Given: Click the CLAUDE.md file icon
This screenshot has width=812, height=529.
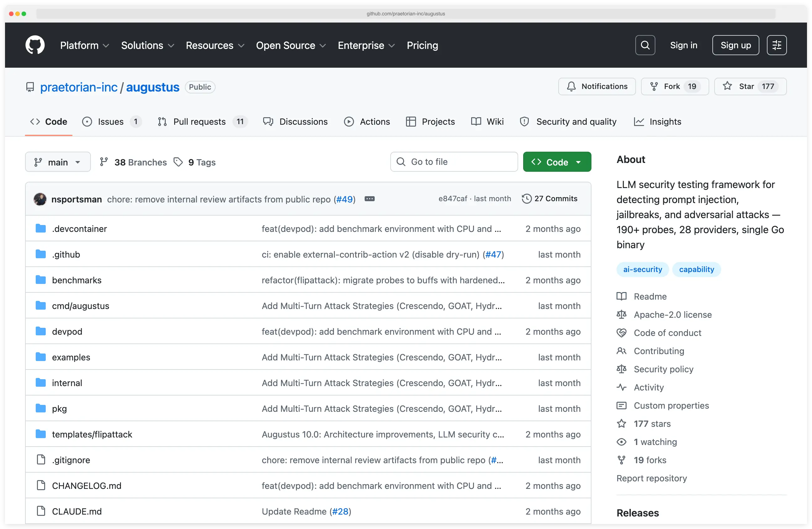Looking at the screenshot, I should point(41,511).
